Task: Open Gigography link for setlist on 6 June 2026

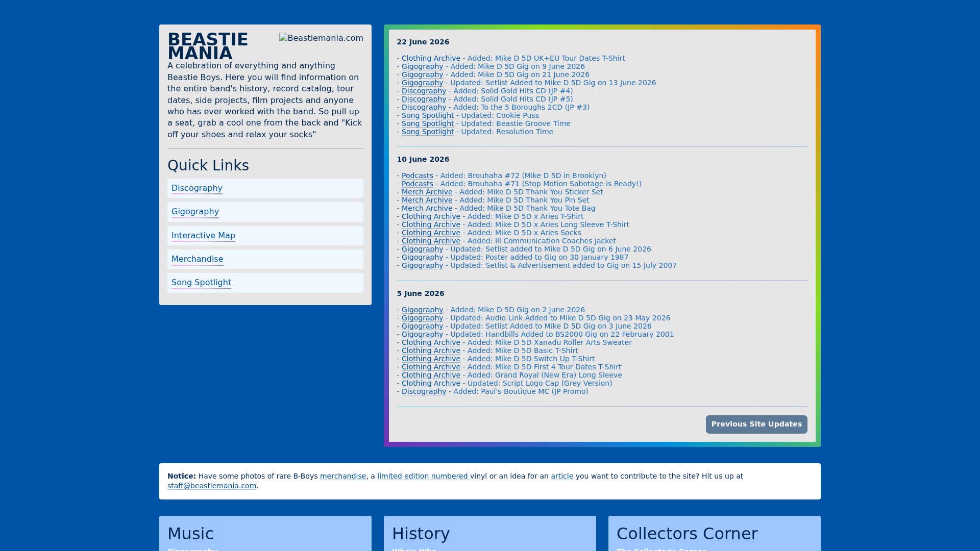Action: (x=422, y=249)
